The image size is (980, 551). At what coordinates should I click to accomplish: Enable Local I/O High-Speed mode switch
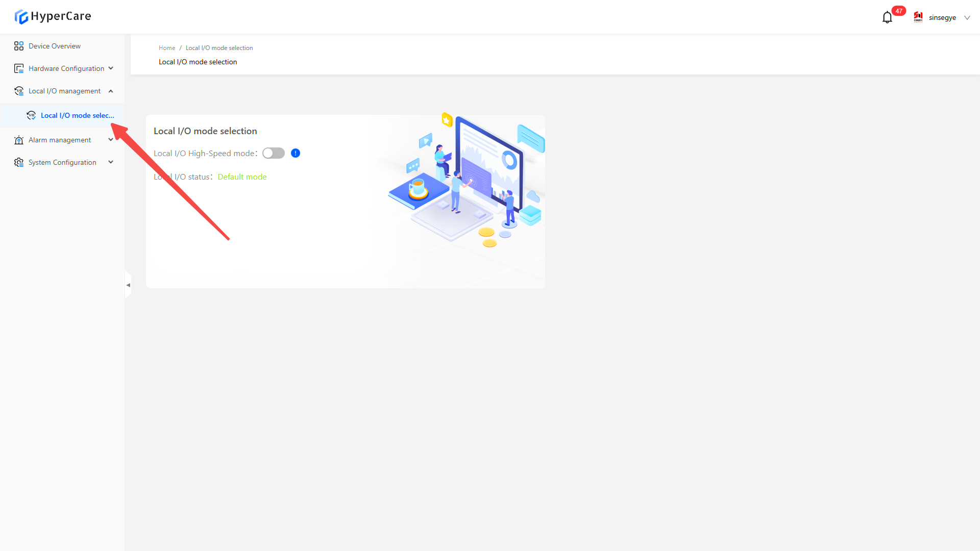click(274, 153)
